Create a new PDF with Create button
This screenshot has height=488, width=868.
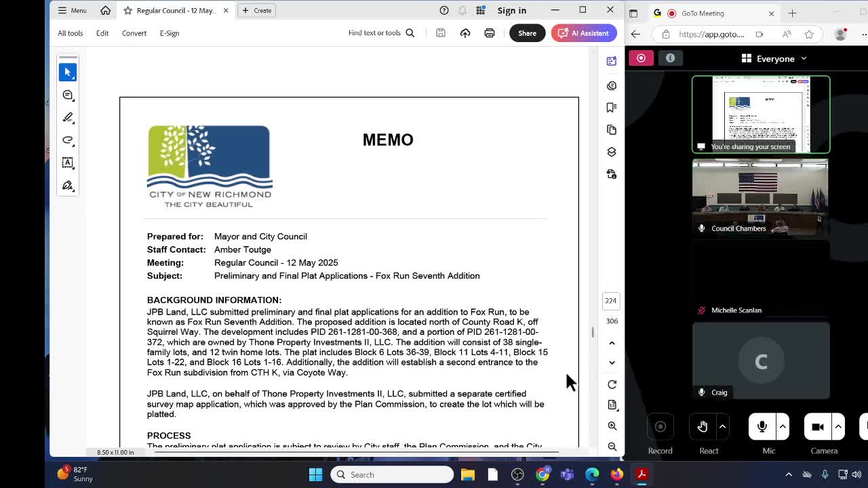(256, 10)
